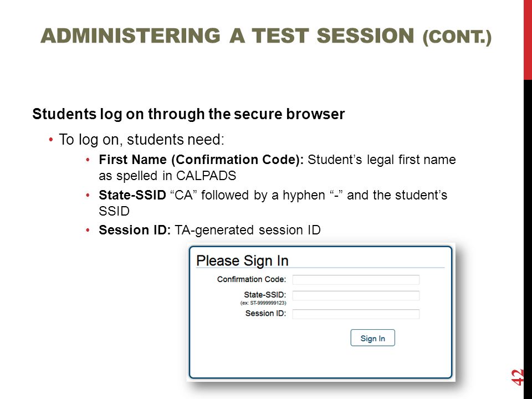Click the bold 'State-SSID' bullet text

click(x=132, y=195)
